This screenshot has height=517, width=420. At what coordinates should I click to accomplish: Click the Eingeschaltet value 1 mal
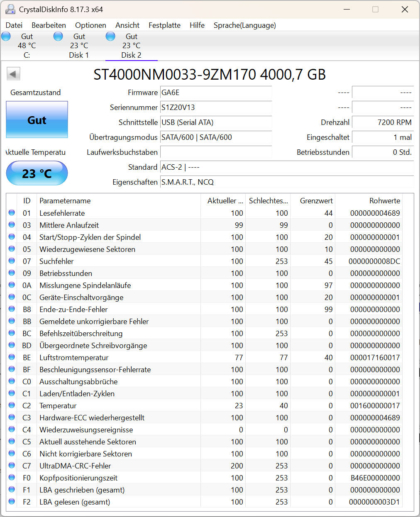coord(383,137)
